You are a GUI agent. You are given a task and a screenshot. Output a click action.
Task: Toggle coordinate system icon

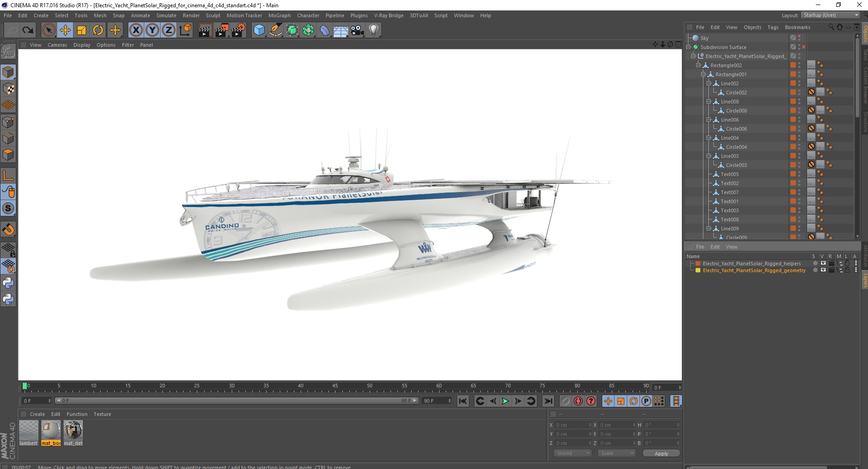click(185, 30)
